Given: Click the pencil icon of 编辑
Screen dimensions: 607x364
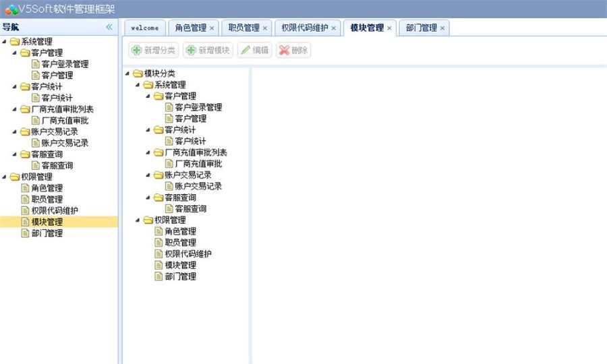Looking at the screenshot, I should coord(245,50).
